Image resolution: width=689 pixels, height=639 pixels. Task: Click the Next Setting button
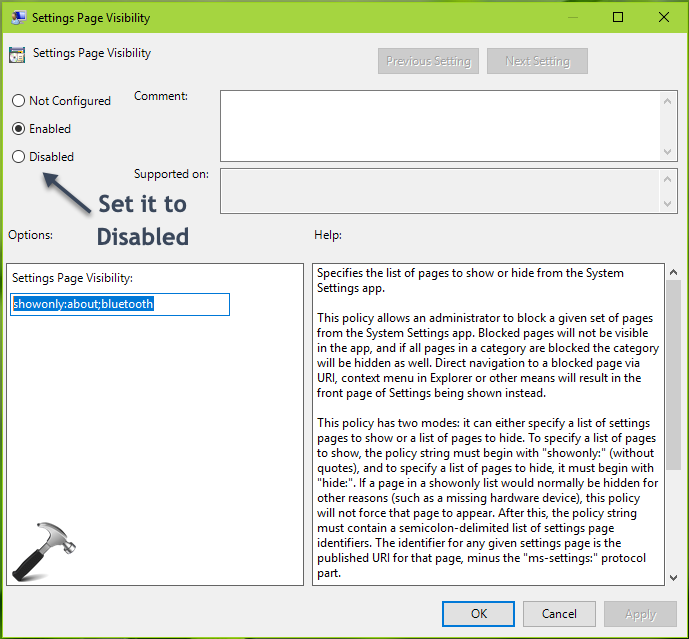pos(537,61)
